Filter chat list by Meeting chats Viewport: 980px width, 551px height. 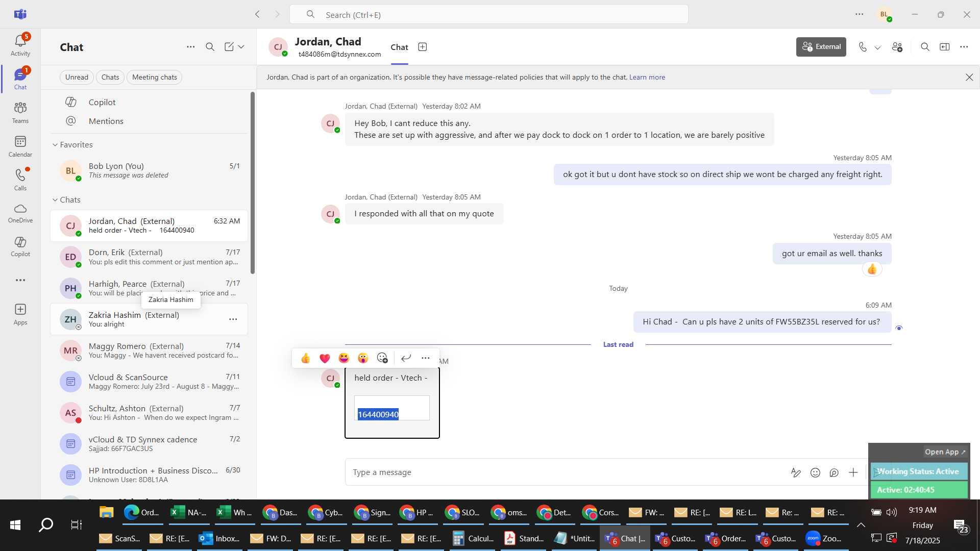[155, 77]
